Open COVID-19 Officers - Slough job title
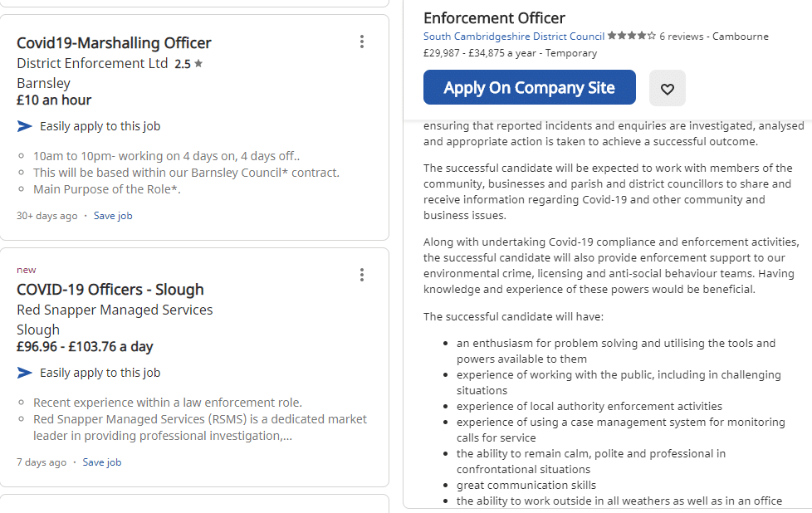812x513 pixels. click(110, 290)
